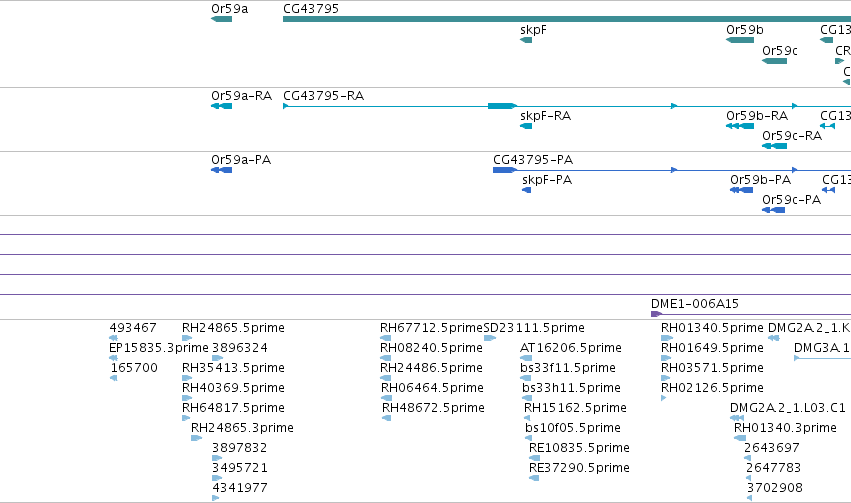Select the Or59b-RA transcript feature
The image size is (851, 503).
[740, 126]
